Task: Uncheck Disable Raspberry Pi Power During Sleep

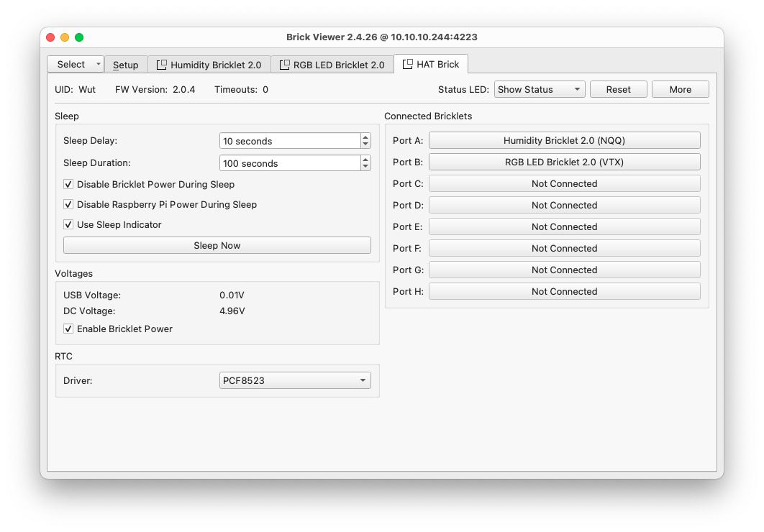Action: pos(69,204)
